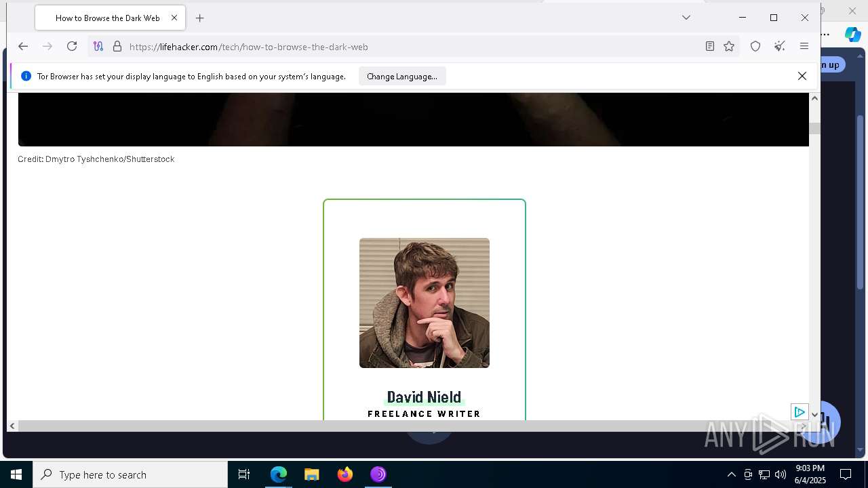Launch Microsoft Edge from the taskbar

279,474
